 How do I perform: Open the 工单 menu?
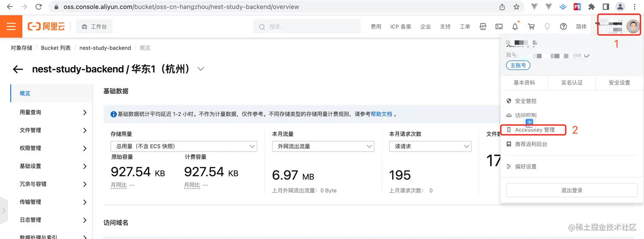coord(465,26)
